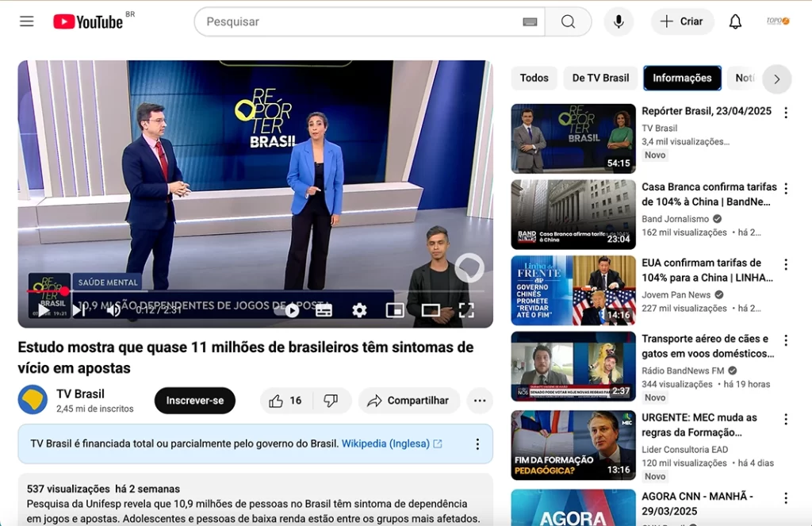812x526 pixels.
Task: Click the video title about vício em apostas
Action: point(246,358)
